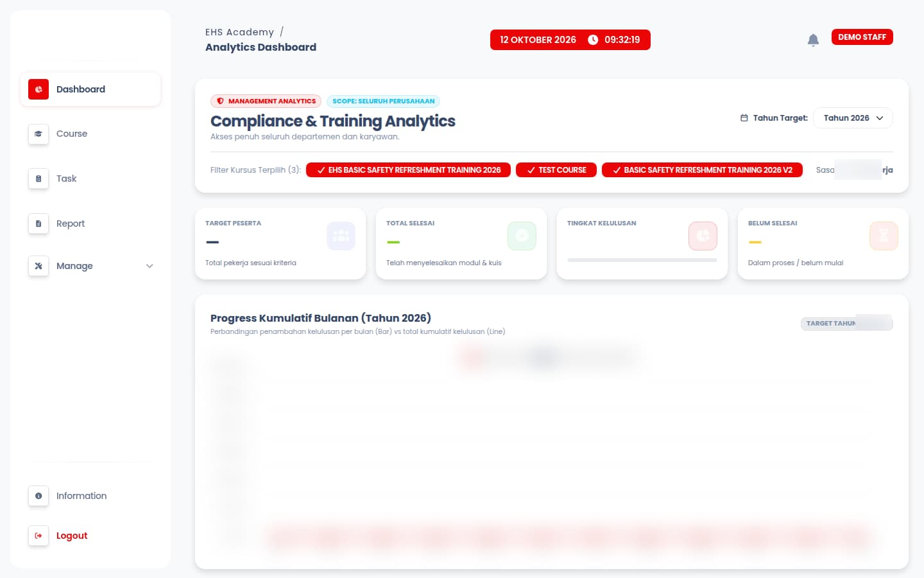Select the Report document icon
924x578 pixels.
pyautogui.click(x=38, y=223)
